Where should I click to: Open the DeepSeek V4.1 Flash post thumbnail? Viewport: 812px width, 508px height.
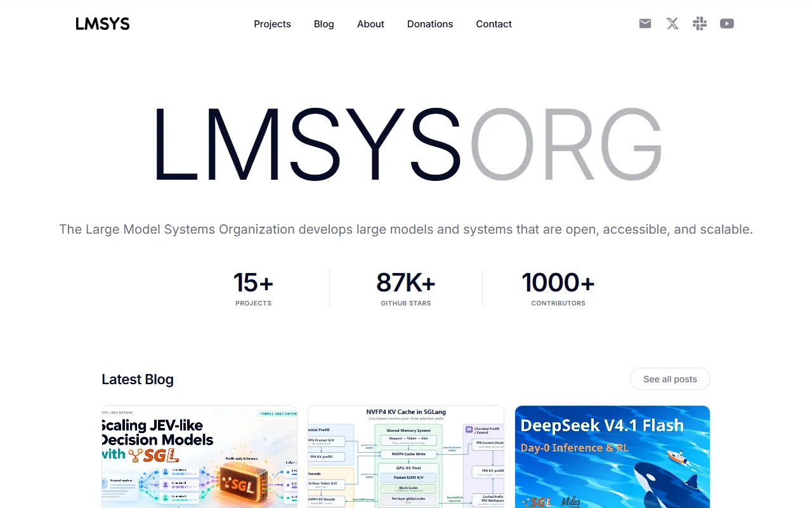pyautogui.click(x=612, y=457)
